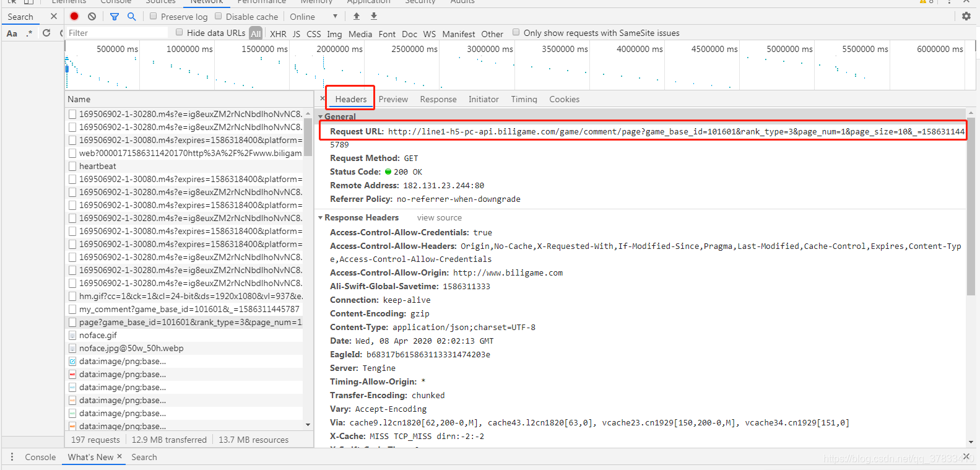Close the What's New tab
This screenshot has width=980, height=470.
pos(119,456)
